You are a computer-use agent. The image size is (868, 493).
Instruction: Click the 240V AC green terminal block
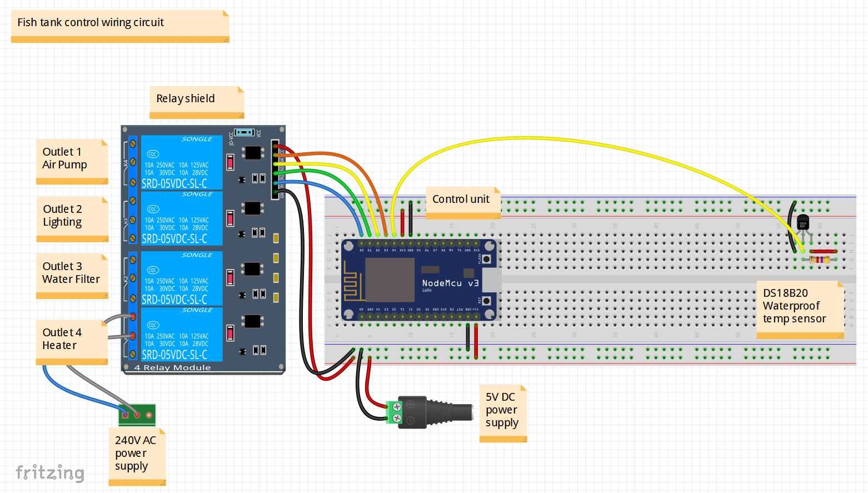point(137,414)
